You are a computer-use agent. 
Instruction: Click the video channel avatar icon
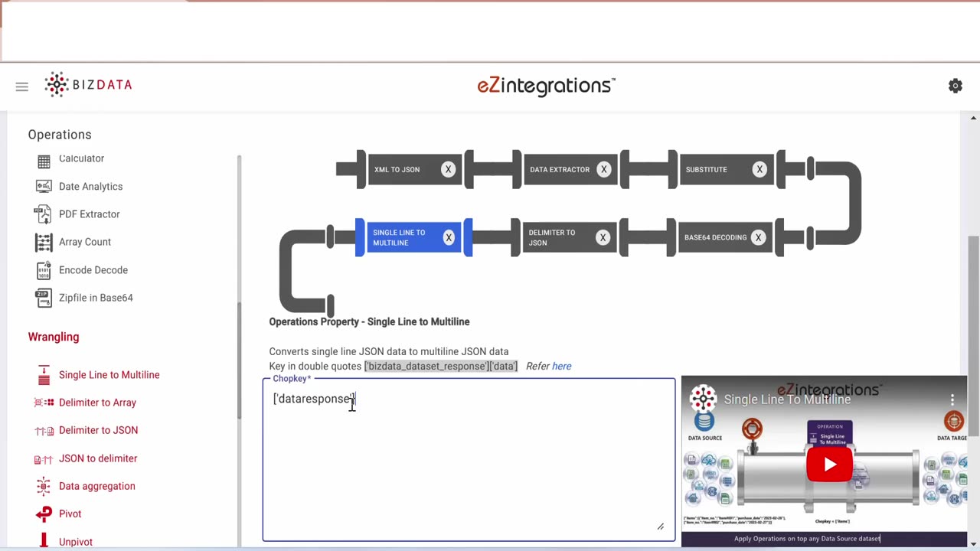pyautogui.click(x=703, y=399)
